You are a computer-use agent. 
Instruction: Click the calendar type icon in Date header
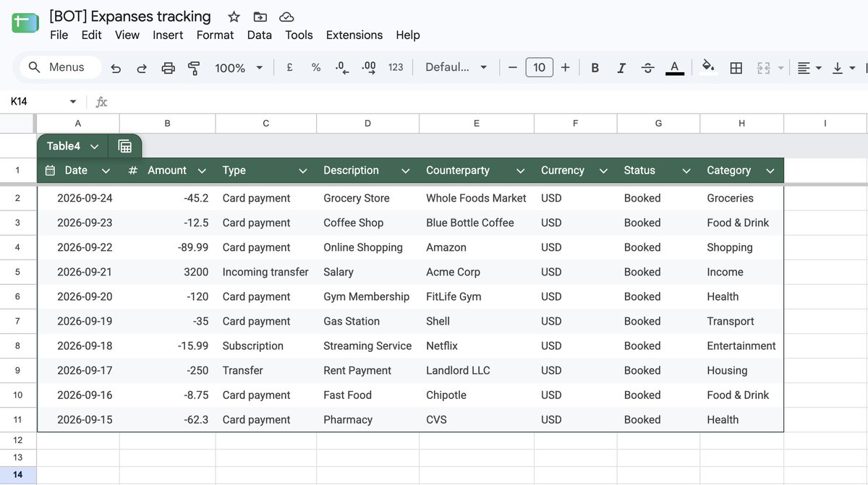[x=50, y=171]
